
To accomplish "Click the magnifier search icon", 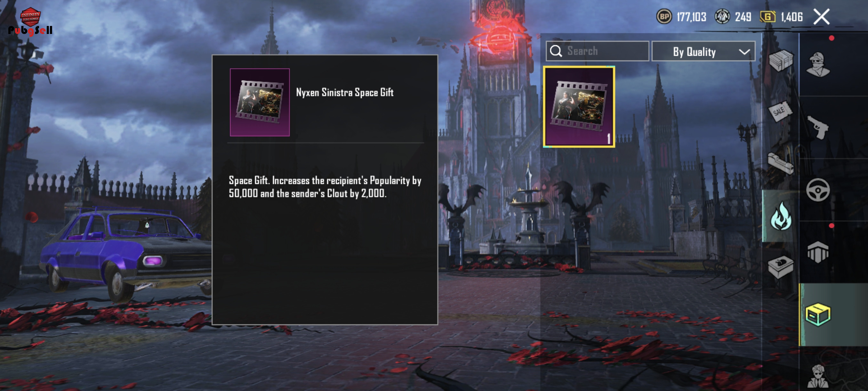I will (556, 51).
